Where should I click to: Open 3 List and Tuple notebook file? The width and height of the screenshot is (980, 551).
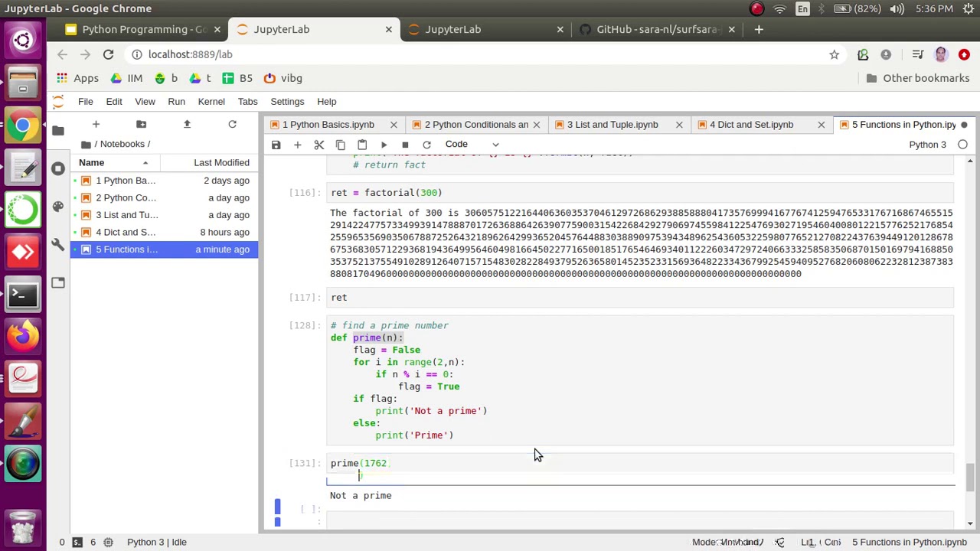pyautogui.click(x=164, y=215)
